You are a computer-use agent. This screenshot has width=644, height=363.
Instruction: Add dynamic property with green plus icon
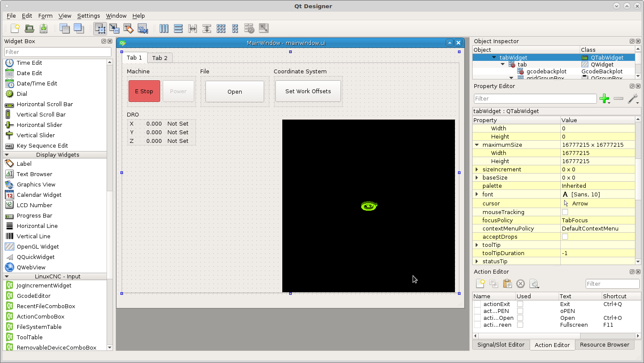click(604, 99)
